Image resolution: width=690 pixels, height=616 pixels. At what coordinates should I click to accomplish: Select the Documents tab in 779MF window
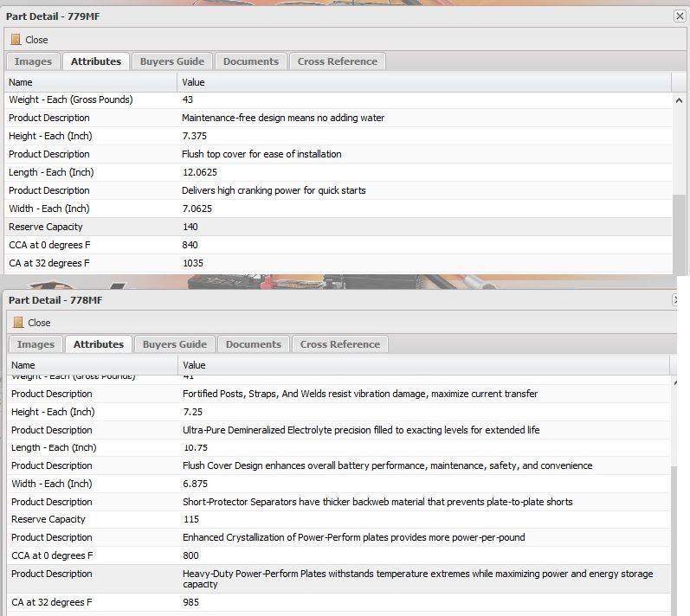pyautogui.click(x=250, y=61)
